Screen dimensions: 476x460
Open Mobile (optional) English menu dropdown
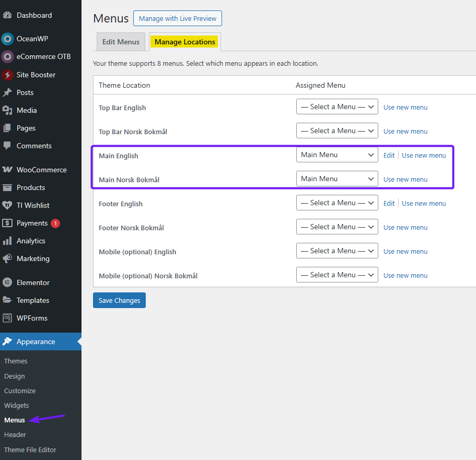click(x=337, y=251)
